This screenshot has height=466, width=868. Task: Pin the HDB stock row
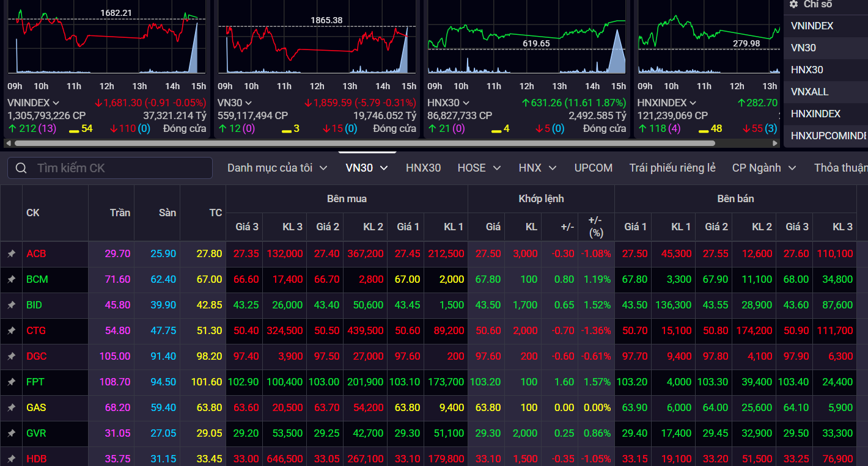(x=11, y=459)
